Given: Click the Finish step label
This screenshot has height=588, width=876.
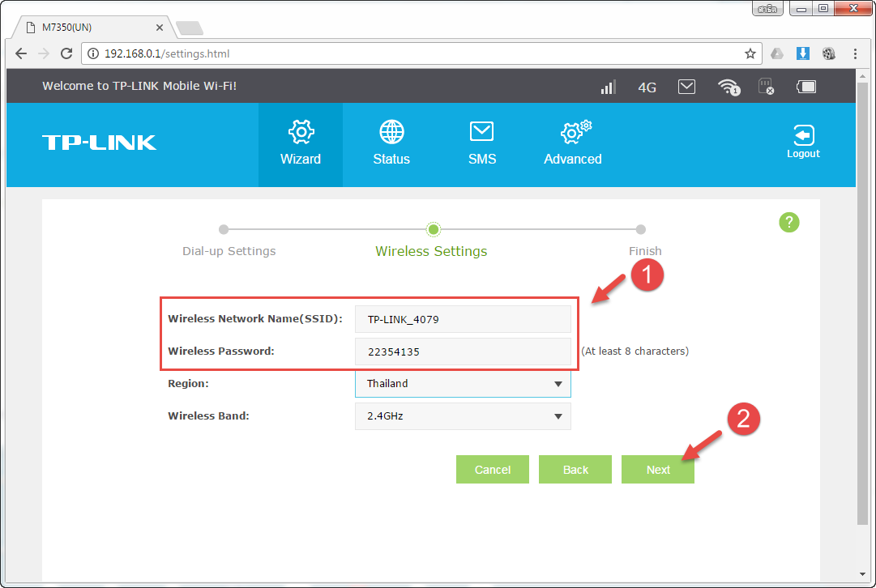Looking at the screenshot, I should coord(645,251).
